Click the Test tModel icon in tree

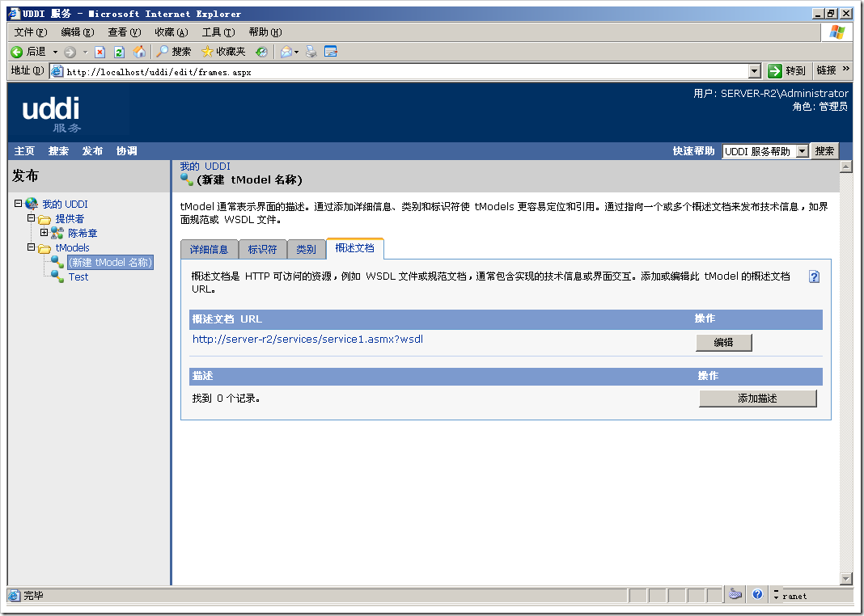[57, 277]
